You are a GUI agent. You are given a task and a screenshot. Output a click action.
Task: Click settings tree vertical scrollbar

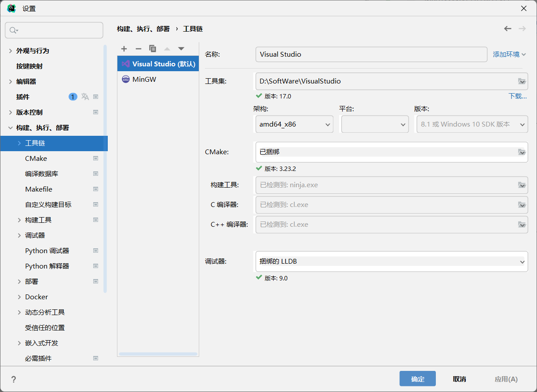(x=105, y=169)
